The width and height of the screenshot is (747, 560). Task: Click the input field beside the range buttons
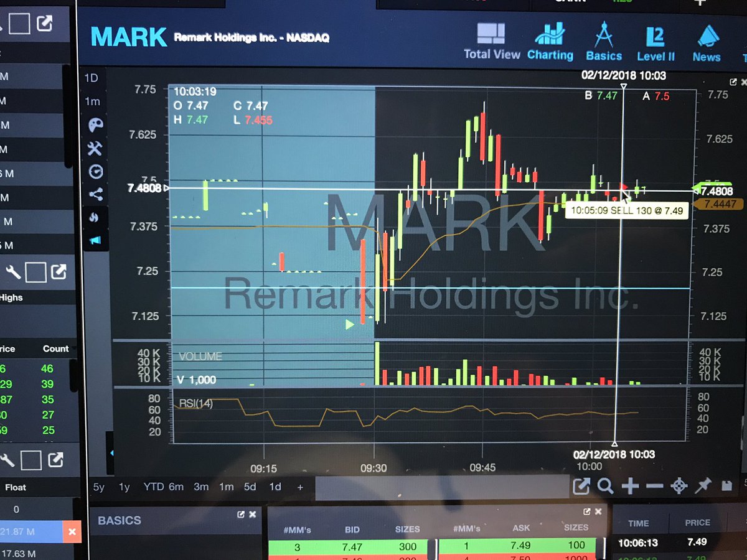[x=443, y=488]
